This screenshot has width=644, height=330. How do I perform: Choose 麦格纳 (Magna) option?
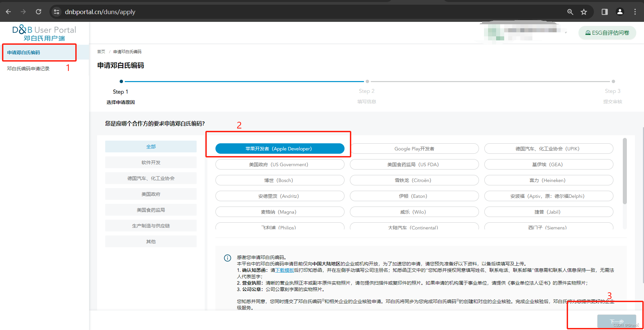coord(280,212)
